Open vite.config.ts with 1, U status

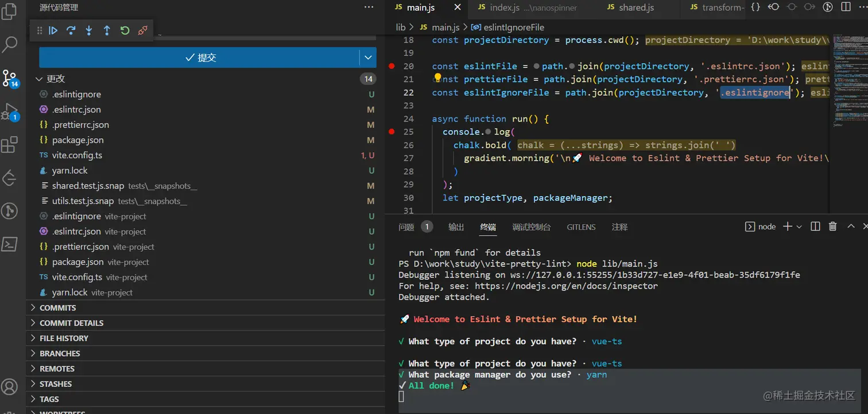pyautogui.click(x=206, y=155)
